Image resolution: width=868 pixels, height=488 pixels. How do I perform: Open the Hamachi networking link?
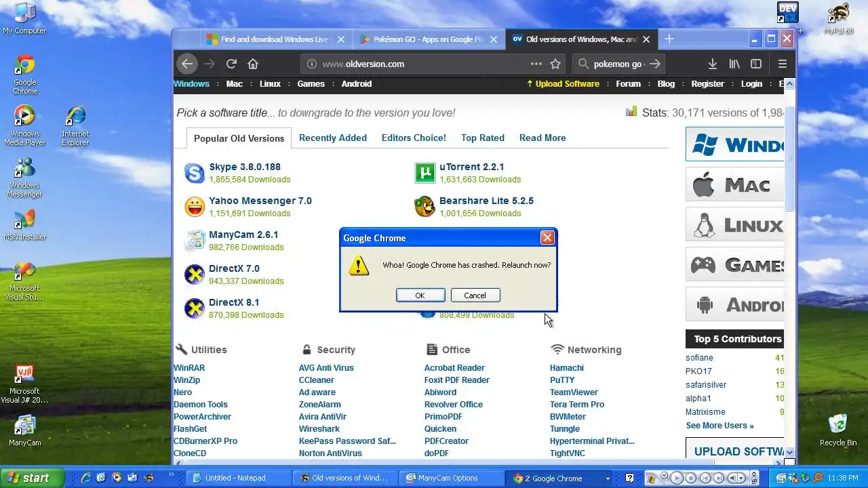coord(567,368)
